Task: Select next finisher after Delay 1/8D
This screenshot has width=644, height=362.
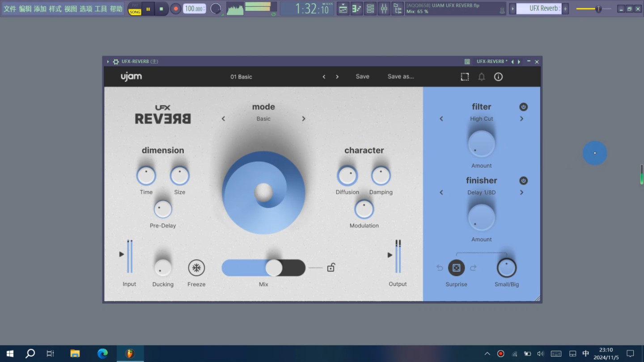Action: tap(521, 193)
